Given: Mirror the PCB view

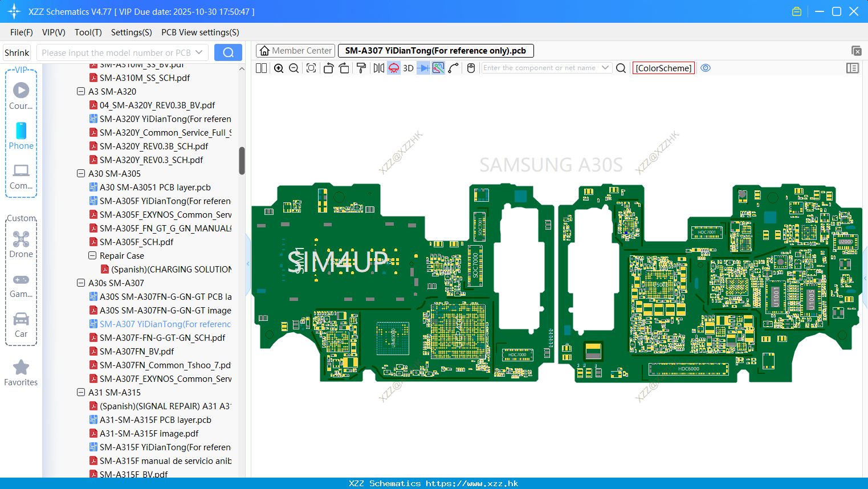Looking at the screenshot, I should pos(379,68).
